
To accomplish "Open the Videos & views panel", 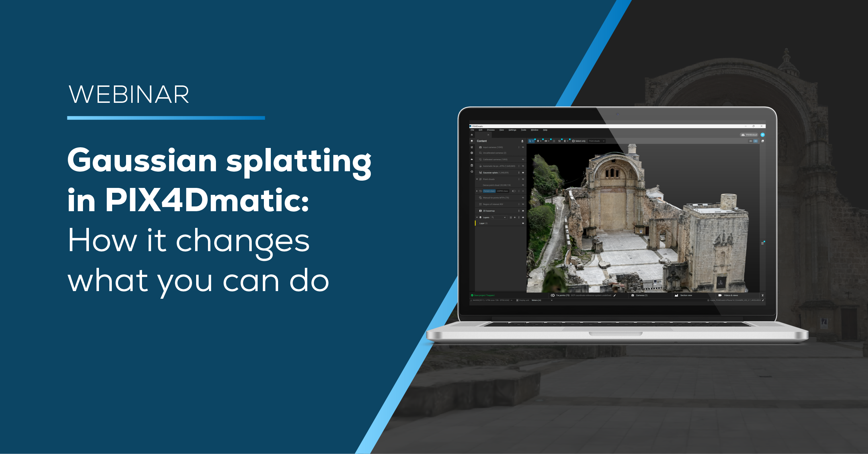I will [728, 295].
